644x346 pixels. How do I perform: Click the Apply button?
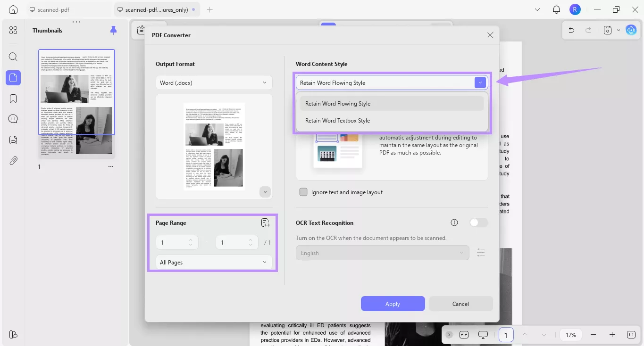click(393, 304)
